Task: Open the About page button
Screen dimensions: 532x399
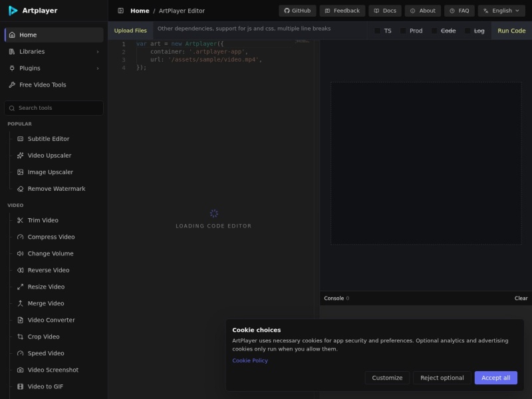Action: (423, 11)
